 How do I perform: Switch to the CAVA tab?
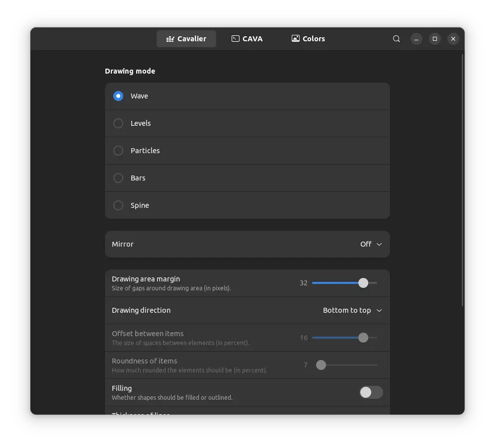pyautogui.click(x=247, y=39)
